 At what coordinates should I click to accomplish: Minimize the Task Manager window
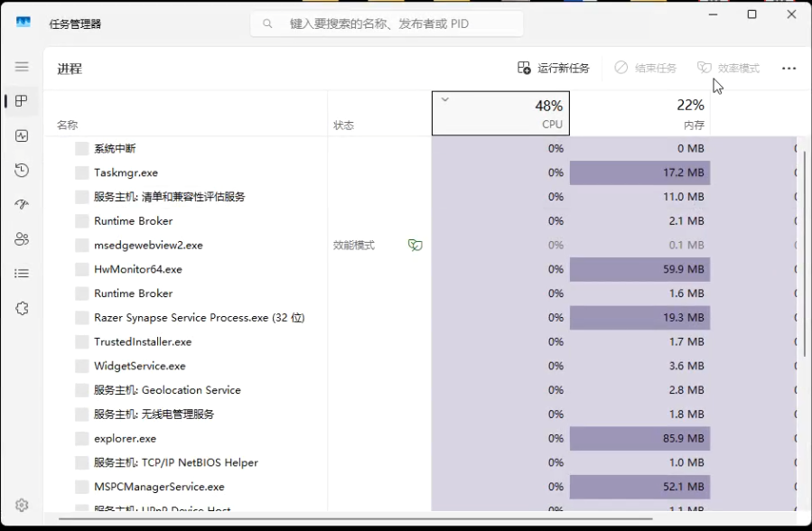[x=713, y=14]
